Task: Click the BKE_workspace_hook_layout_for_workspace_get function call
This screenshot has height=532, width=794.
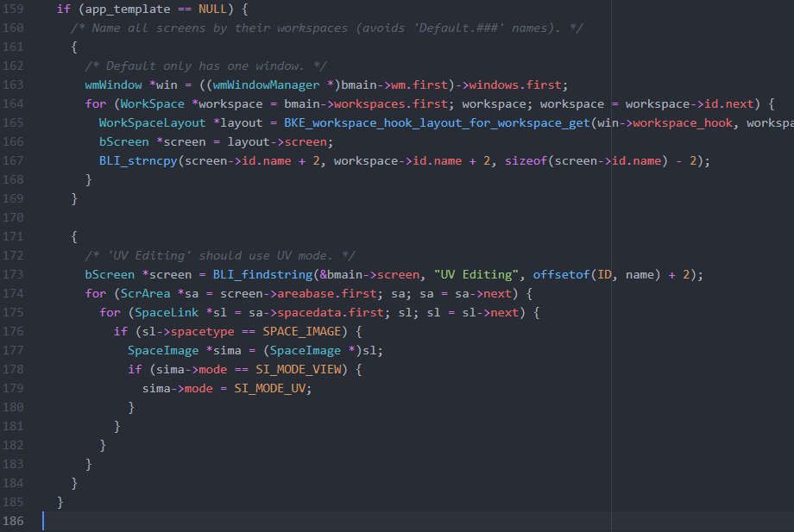Action: [x=437, y=123]
